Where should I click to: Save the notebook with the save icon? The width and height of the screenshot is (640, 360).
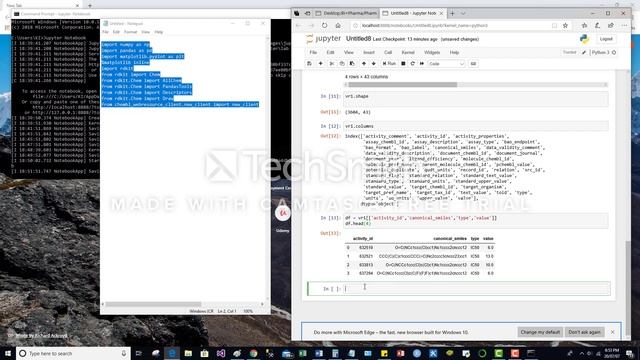pos(309,64)
